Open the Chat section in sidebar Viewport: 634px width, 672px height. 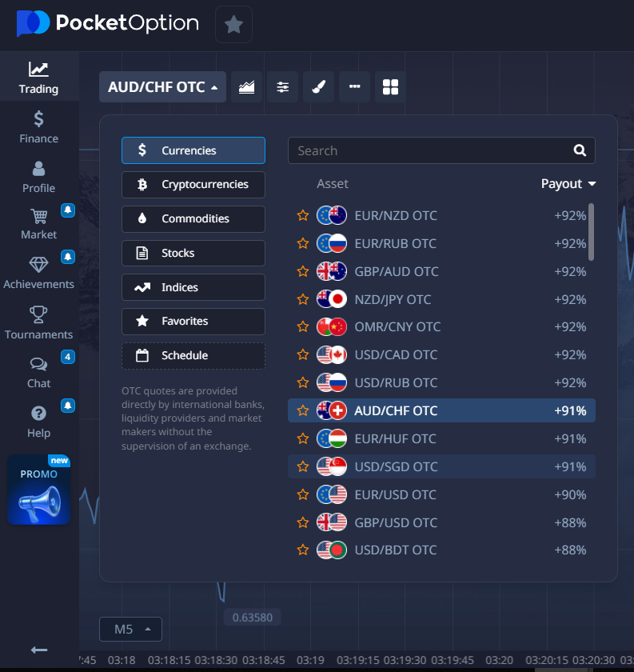(38, 372)
